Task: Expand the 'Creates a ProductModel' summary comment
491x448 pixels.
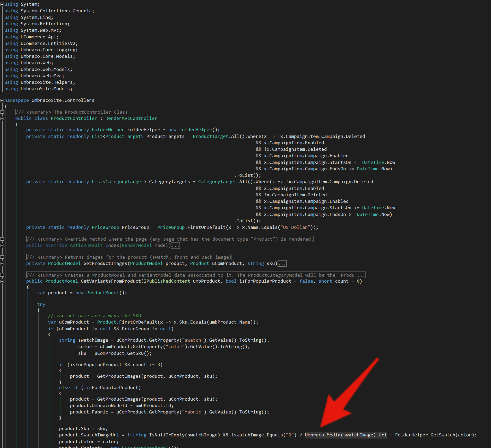Action: click(x=2, y=275)
